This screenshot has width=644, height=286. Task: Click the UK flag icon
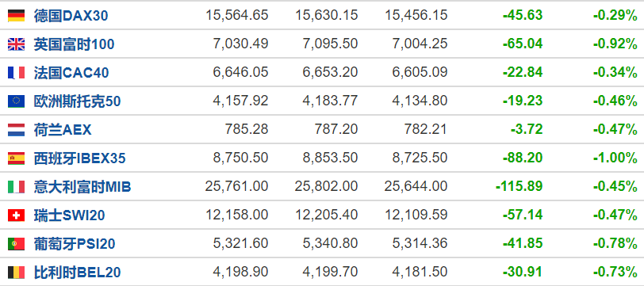[16, 44]
